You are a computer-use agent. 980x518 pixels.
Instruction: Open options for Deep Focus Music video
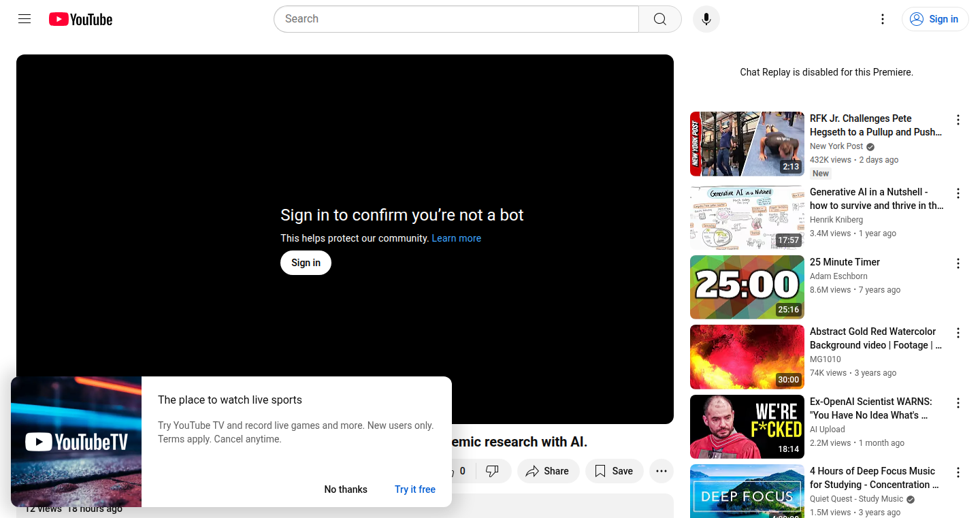coord(958,472)
